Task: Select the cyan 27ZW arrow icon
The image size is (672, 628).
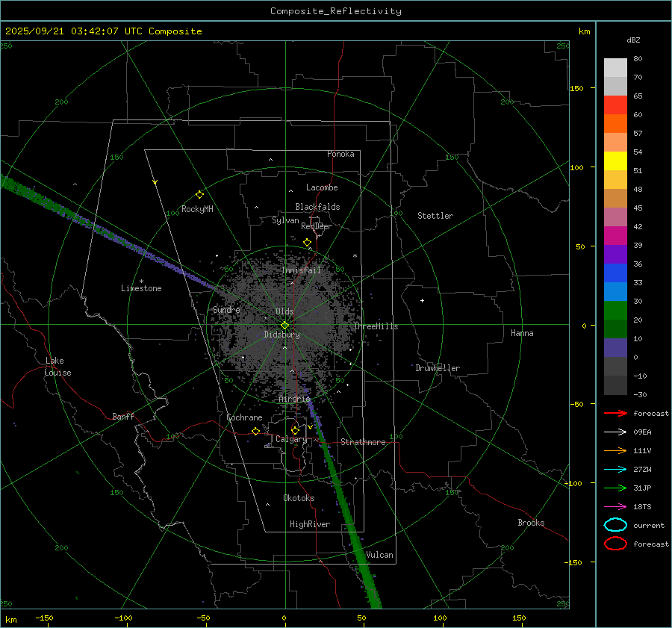Action: (615, 469)
